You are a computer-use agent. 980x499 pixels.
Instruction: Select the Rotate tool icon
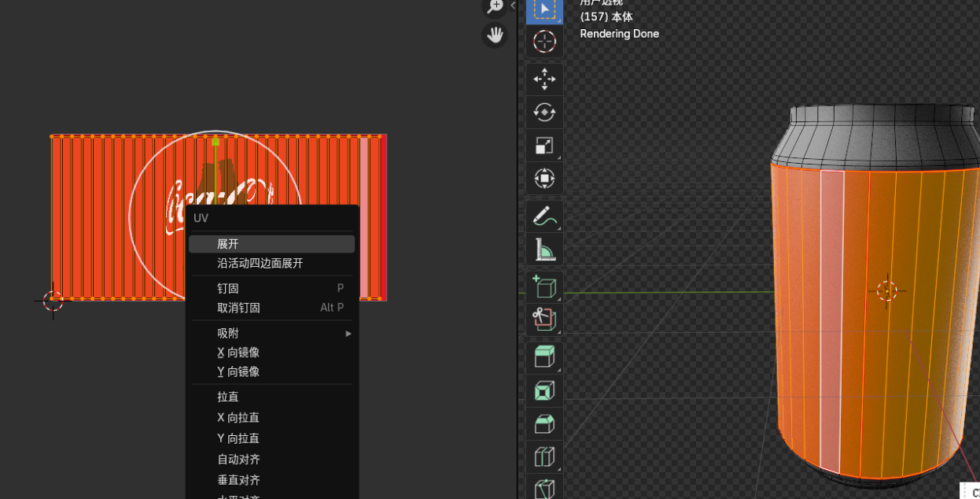pyautogui.click(x=544, y=112)
